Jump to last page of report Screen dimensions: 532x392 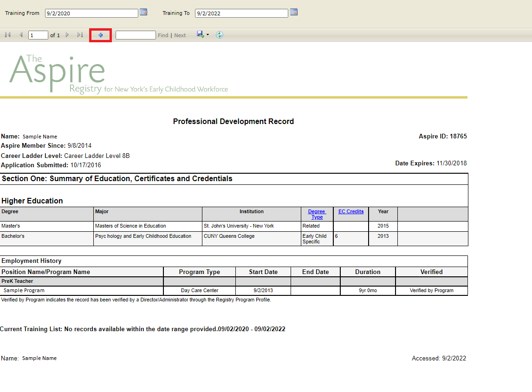coord(80,35)
